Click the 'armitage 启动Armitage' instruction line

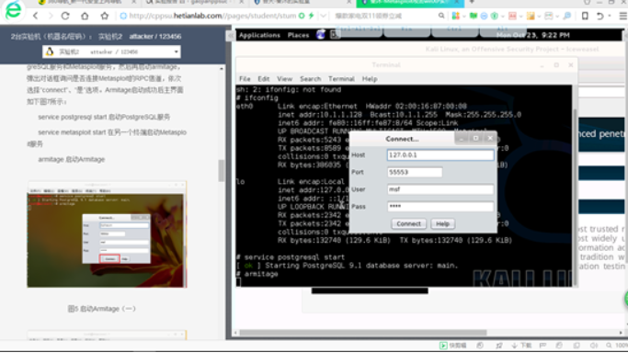click(x=72, y=159)
